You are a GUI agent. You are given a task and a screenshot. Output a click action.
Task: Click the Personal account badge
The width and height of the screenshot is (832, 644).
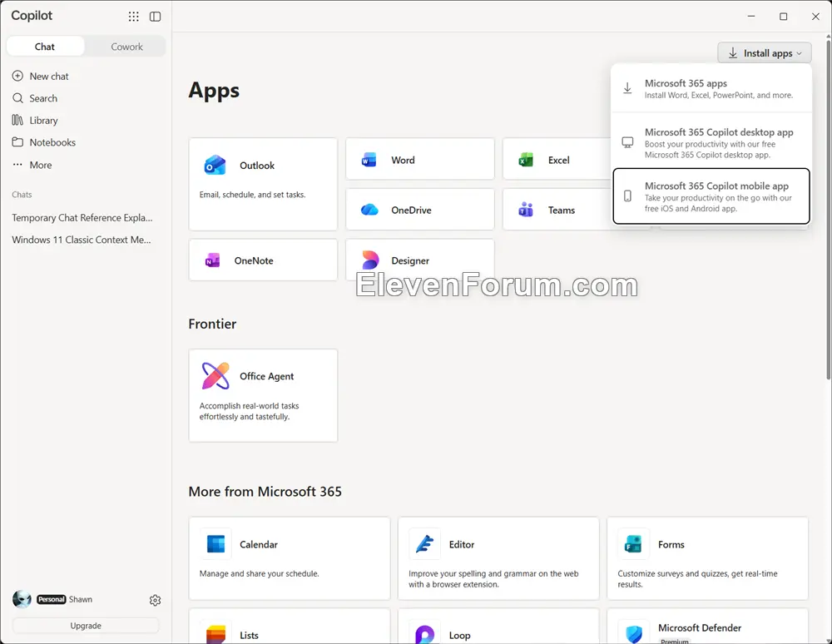point(52,599)
